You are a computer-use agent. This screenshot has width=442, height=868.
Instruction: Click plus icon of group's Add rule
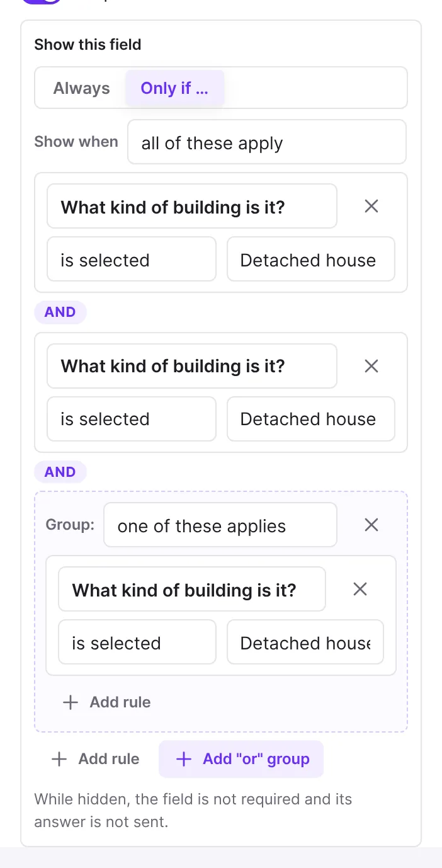(x=71, y=702)
